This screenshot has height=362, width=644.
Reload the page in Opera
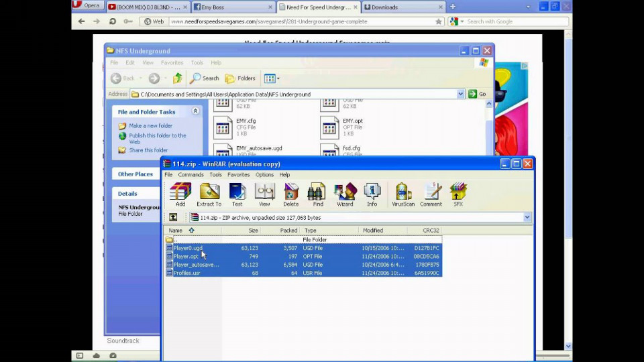(112, 21)
